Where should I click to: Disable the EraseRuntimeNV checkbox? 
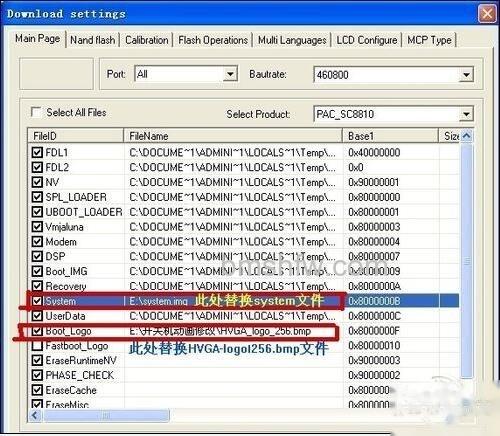coord(37,360)
